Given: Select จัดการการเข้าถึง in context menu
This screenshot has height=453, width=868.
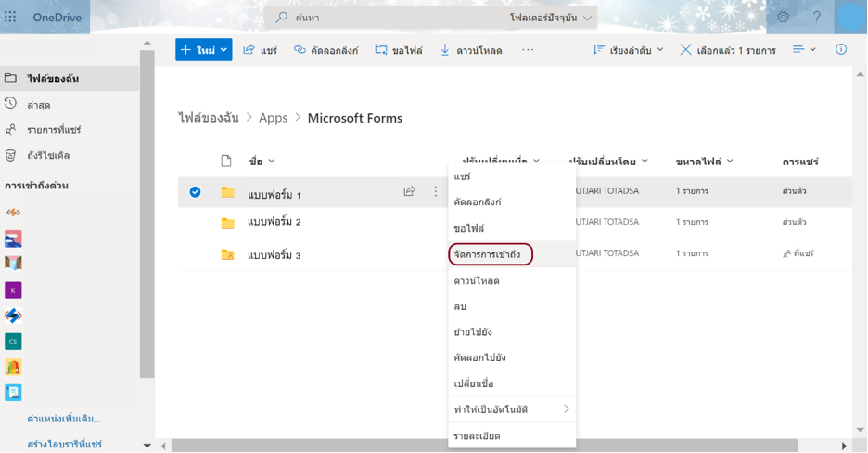Looking at the screenshot, I should [x=490, y=254].
